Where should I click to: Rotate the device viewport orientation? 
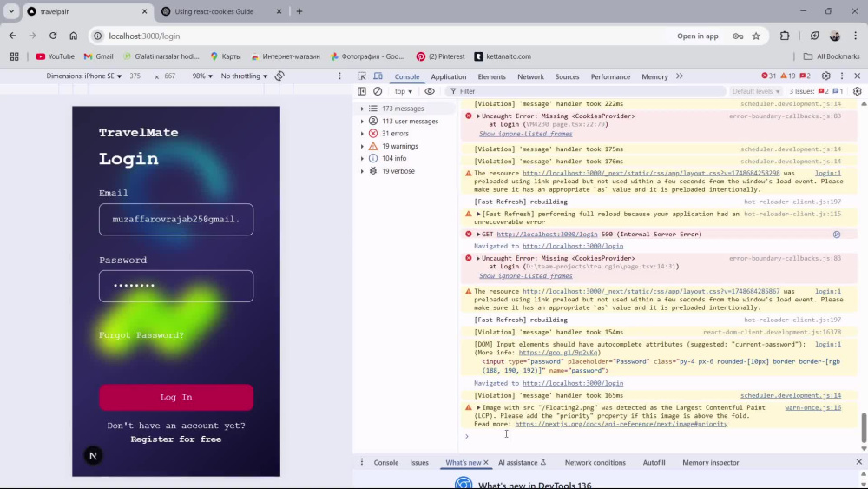pyautogui.click(x=279, y=76)
